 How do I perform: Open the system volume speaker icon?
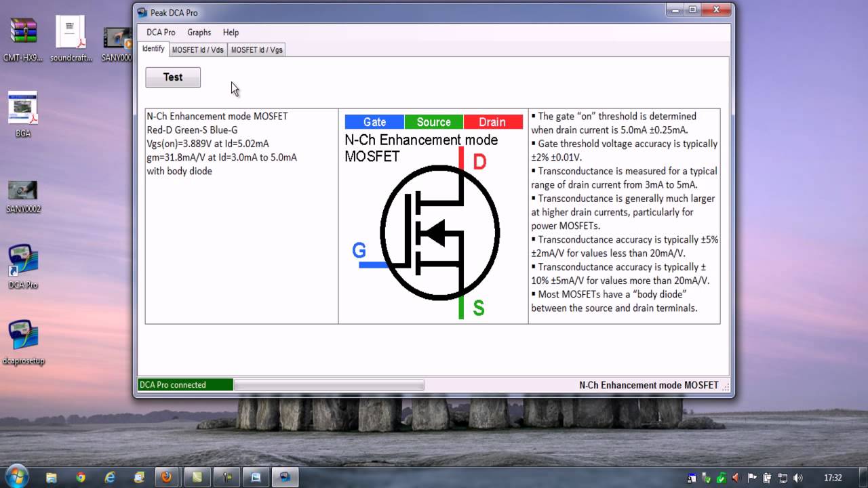click(x=798, y=478)
